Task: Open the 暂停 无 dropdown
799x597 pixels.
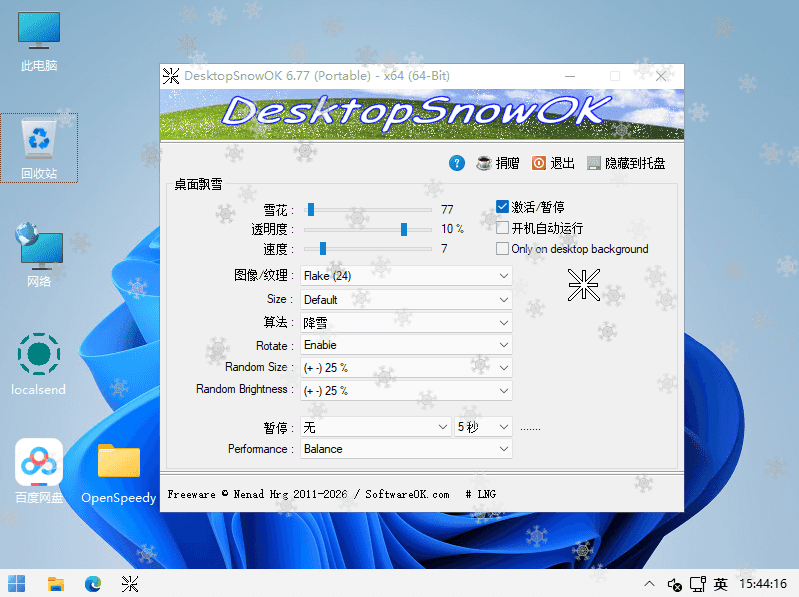Action: pyautogui.click(x=376, y=427)
